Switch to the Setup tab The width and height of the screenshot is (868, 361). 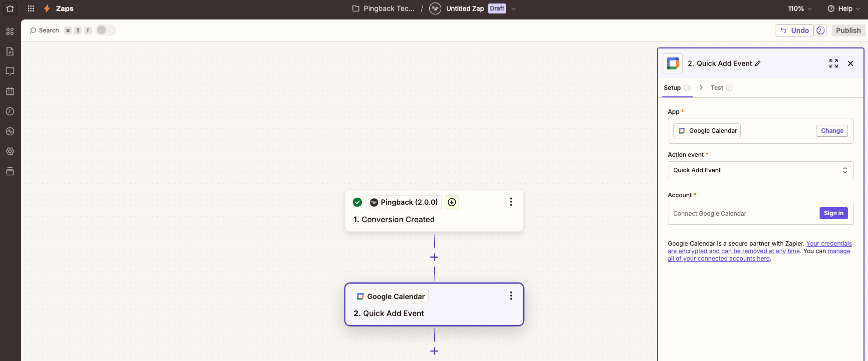677,88
